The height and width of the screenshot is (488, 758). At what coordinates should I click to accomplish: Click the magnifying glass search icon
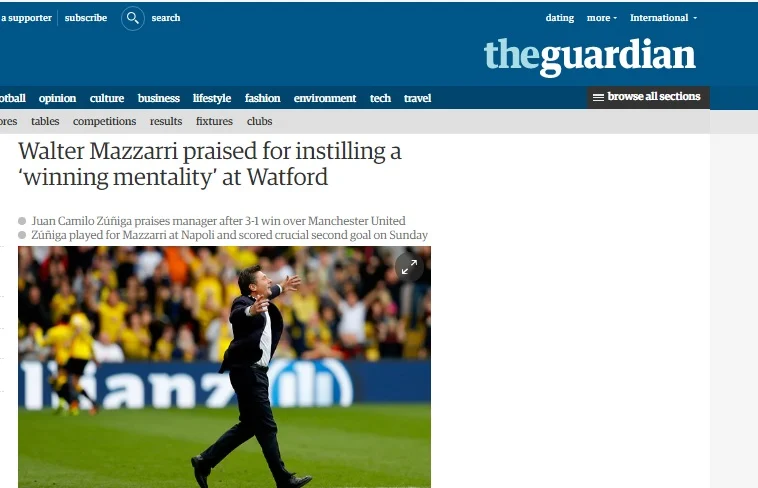133,18
